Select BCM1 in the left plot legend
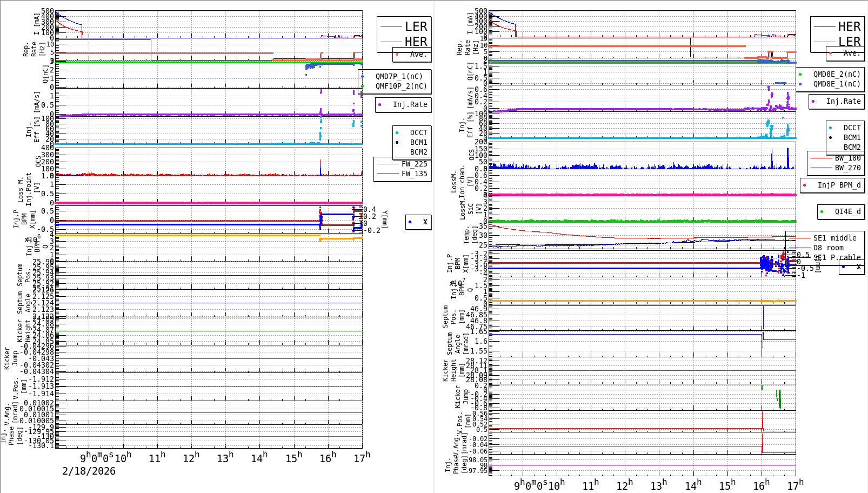This screenshot has width=868, height=493. point(418,142)
